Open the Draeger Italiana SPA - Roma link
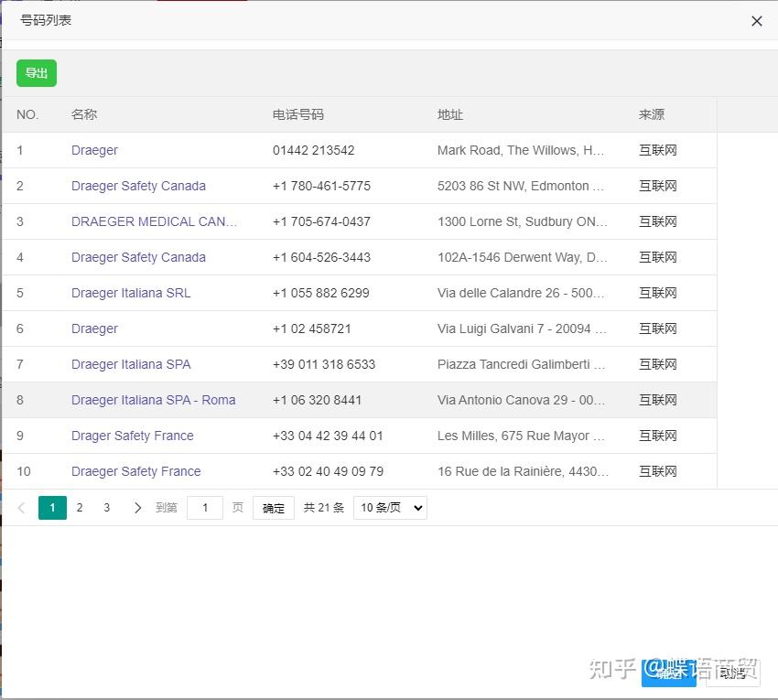The image size is (778, 700). click(x=154, y=401)
